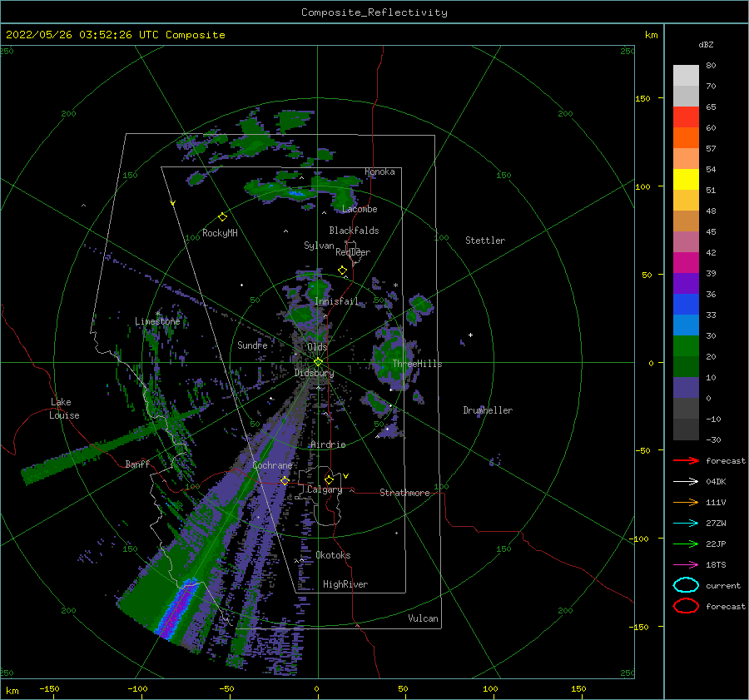Click the white 04DK arrow icon
The image size is (749, 700).
pyautogui.click(x=686, y=482)
